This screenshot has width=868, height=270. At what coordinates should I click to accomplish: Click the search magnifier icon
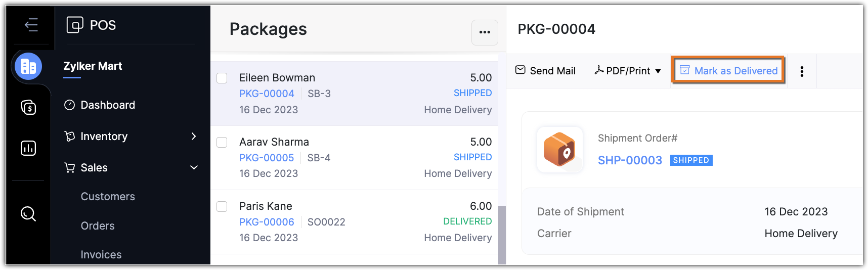tap(28, 214)
